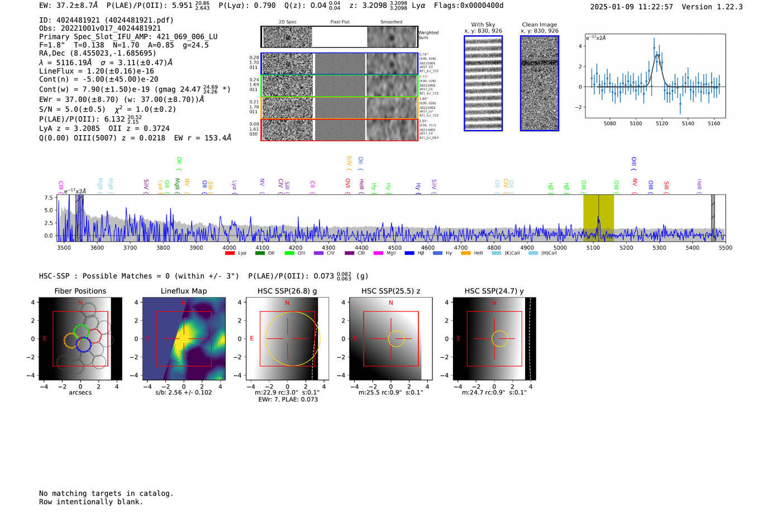Click the P(Lyα): 0.790 header value
The image size is (782, 532).
[x=247, y=6]
